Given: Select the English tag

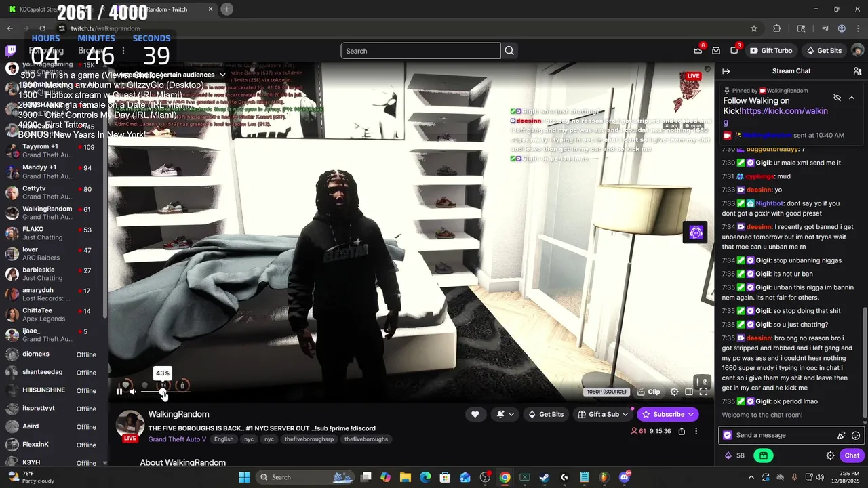Looking at the screenshot, I should tap(224, 439).
